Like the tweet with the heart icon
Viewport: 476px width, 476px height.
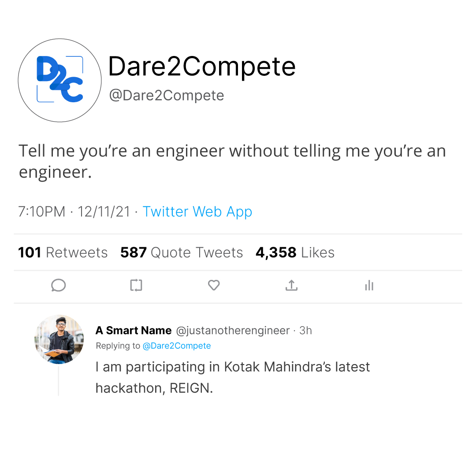[x=214, y=286]
